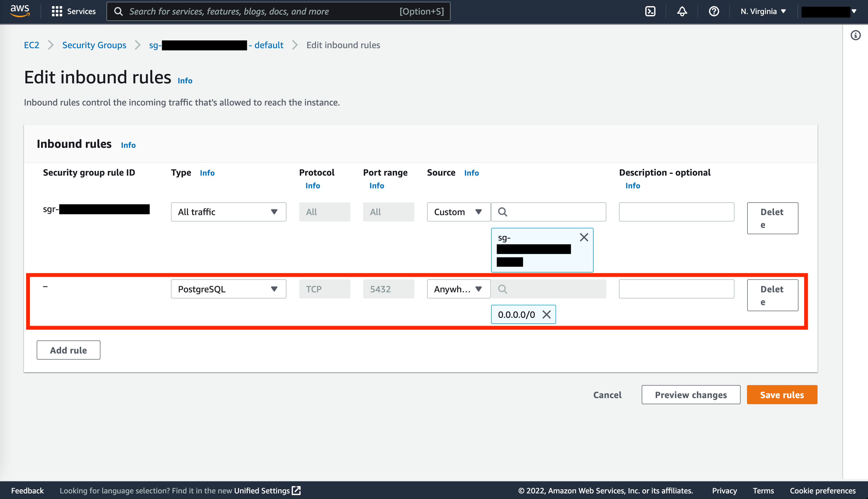Click the first rule's description field
Screen dimensions: 868x499
click(x=676, y=212)
